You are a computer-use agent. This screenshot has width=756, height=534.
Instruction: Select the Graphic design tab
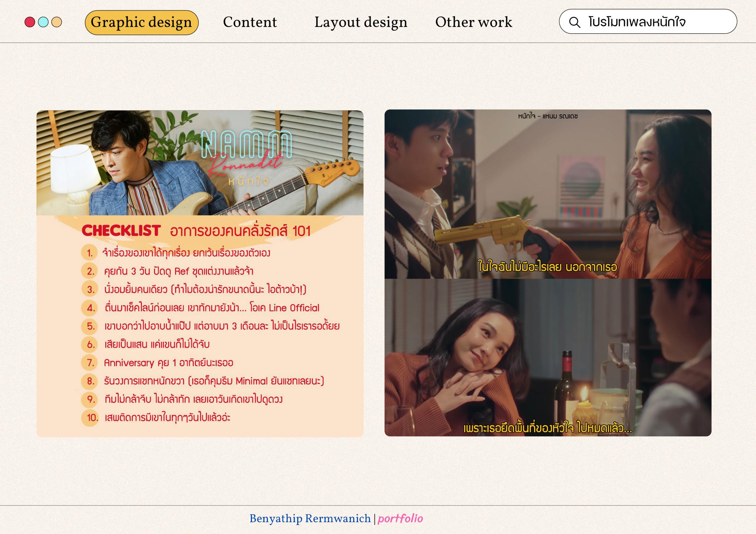pos(142,22)
